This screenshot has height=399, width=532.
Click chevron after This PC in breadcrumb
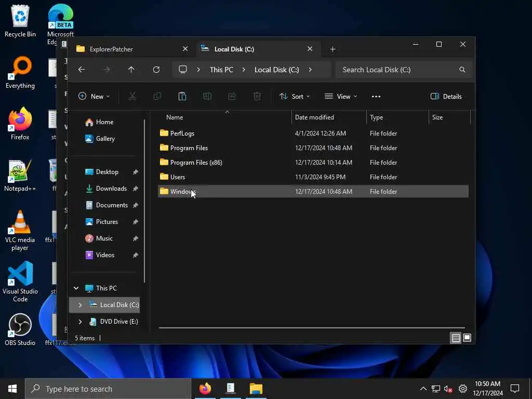point(244,70)
